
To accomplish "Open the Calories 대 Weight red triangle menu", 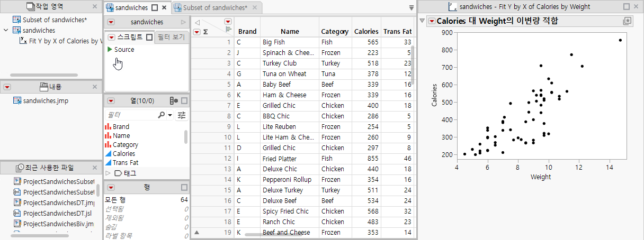I will pyautogui.click(x=432, y=21).
